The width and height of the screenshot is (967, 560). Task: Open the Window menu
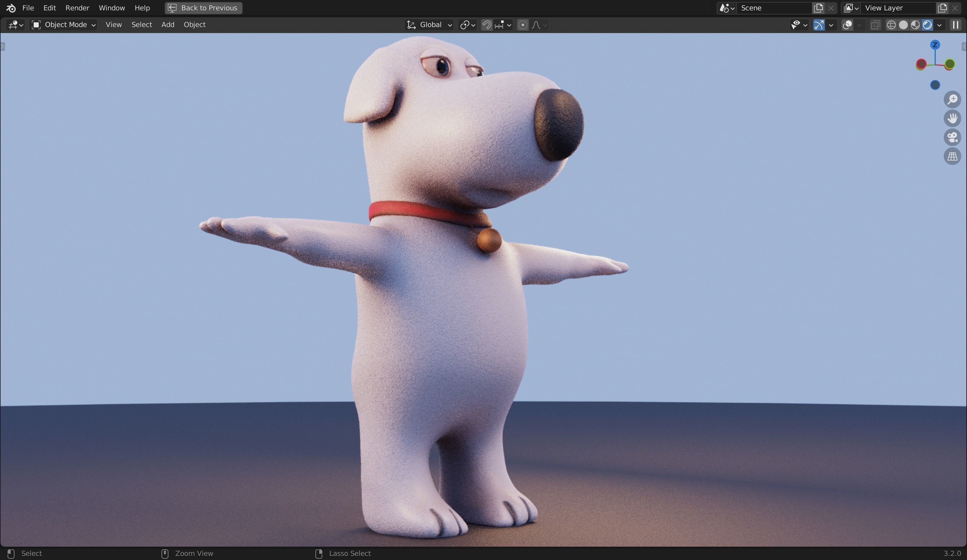click(x=112, y=8)
